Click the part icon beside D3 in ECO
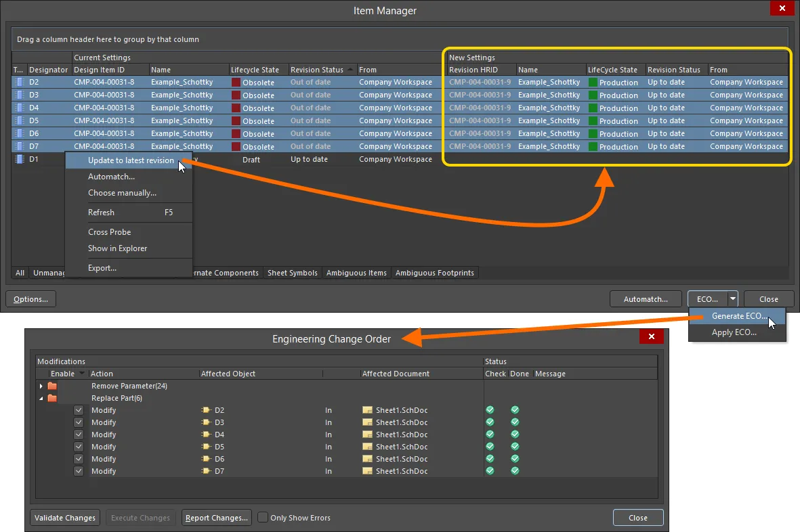Image resolution: width=800 pixels, height=532 pixels. [x=206, y=422]
